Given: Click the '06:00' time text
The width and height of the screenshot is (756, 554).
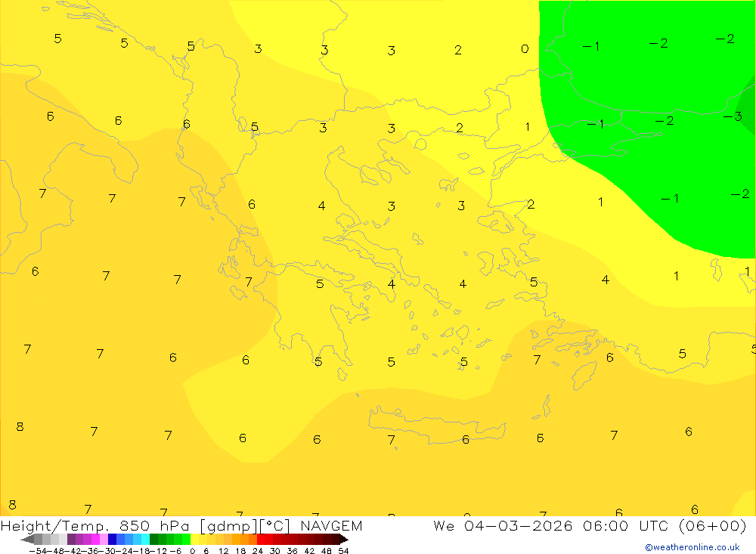Looking at the screenshot, I should pos(606,525).
